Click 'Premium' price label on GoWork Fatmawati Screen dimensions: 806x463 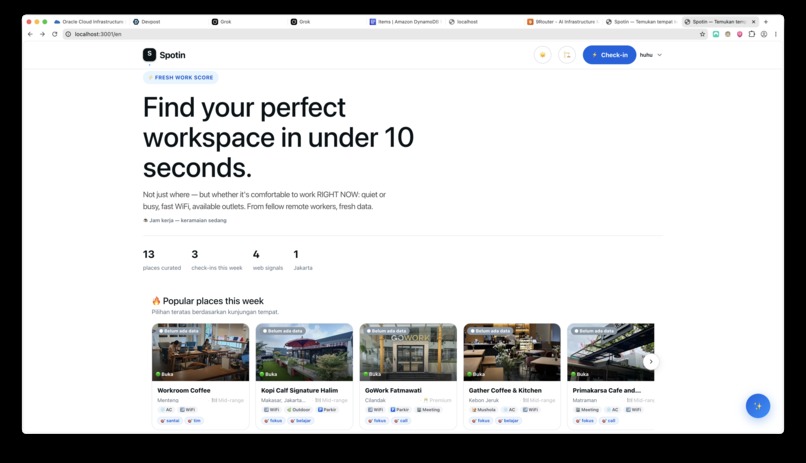[x=437, y=400]
